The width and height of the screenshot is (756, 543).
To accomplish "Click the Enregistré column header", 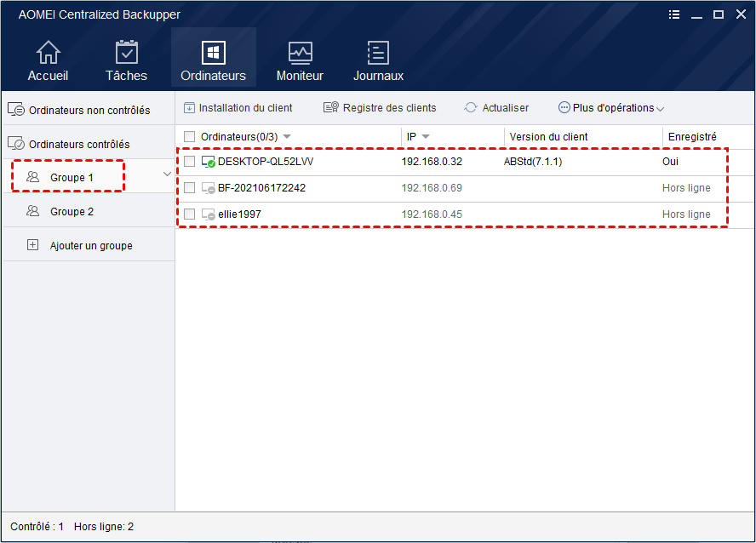I will point(692,137).
